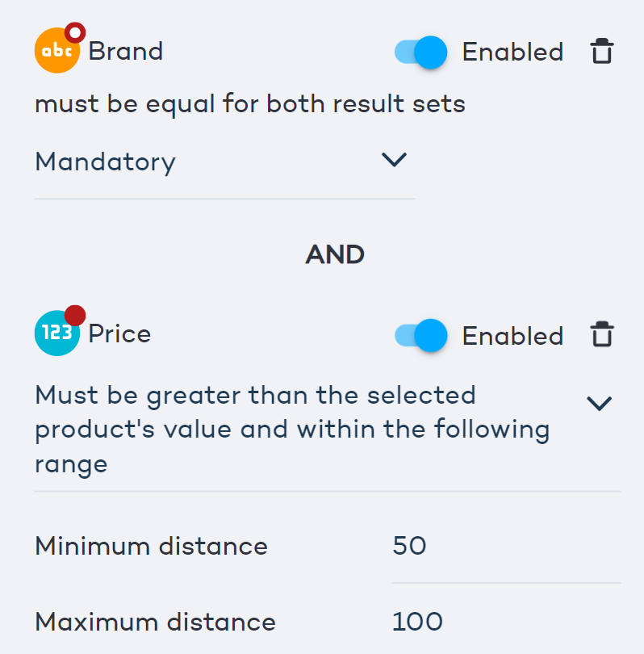Click 'must be equal for both result sets'
The height and width of the screenshot is (654, 644).
[249, 103]
